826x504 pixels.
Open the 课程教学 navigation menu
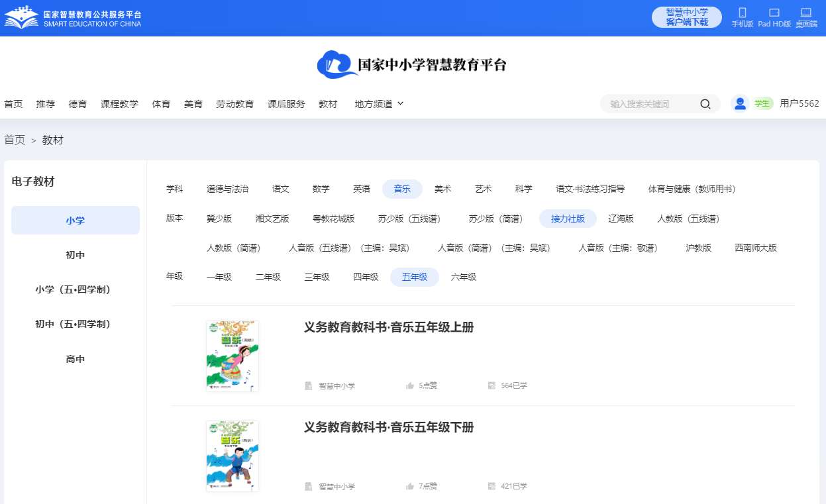(x=119, y=104)
